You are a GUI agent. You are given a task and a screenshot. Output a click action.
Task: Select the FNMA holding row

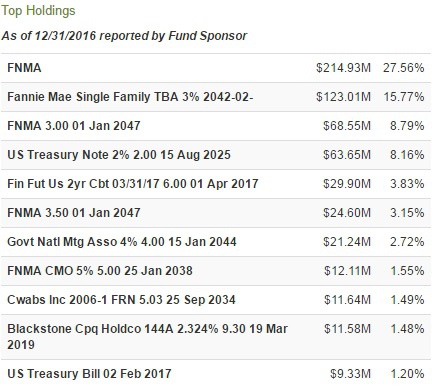coord(216,68)
